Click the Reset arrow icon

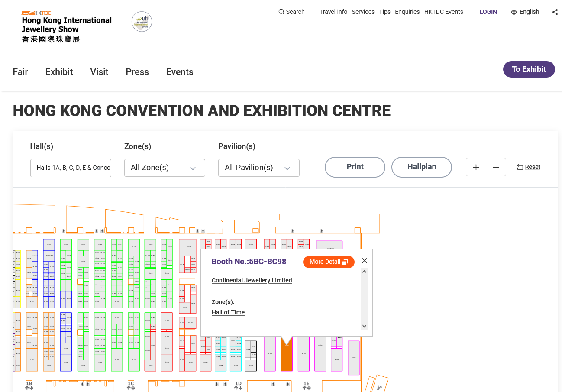click(x=520, y=167)
